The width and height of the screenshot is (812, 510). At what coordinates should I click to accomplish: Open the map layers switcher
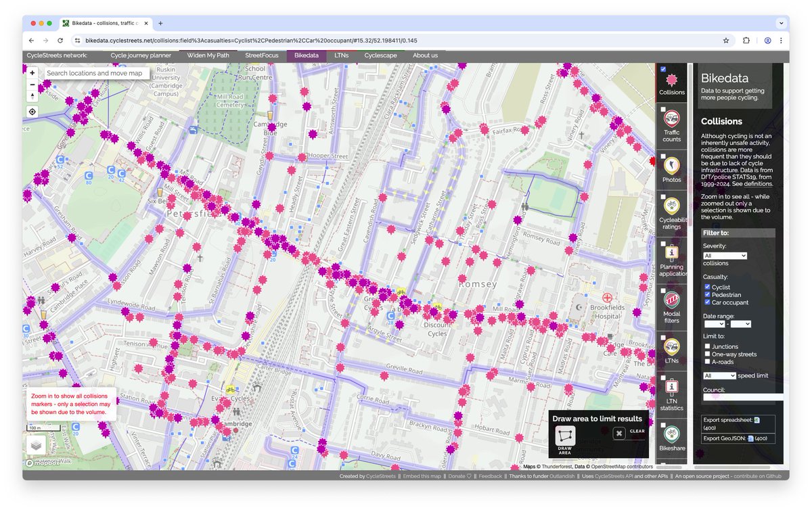pyautogui.click(x=37, y=445)
